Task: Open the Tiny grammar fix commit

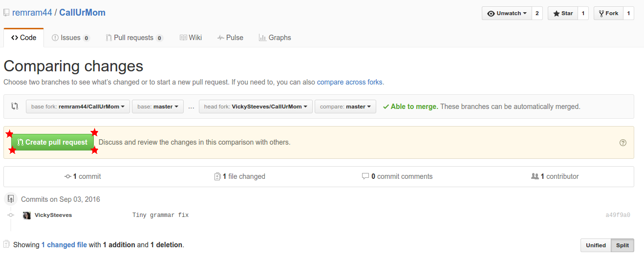Action: [160, 215]
